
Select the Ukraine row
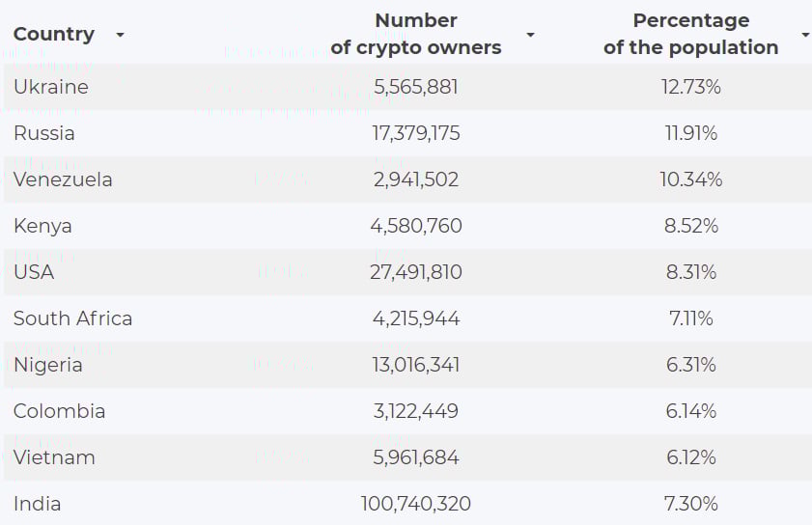pyautogui.click(x=407, y=87)
